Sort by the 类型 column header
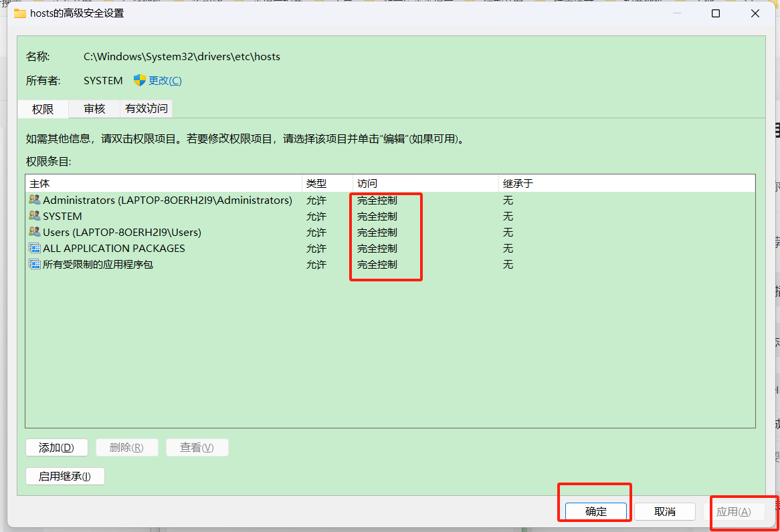 point(327,184)
